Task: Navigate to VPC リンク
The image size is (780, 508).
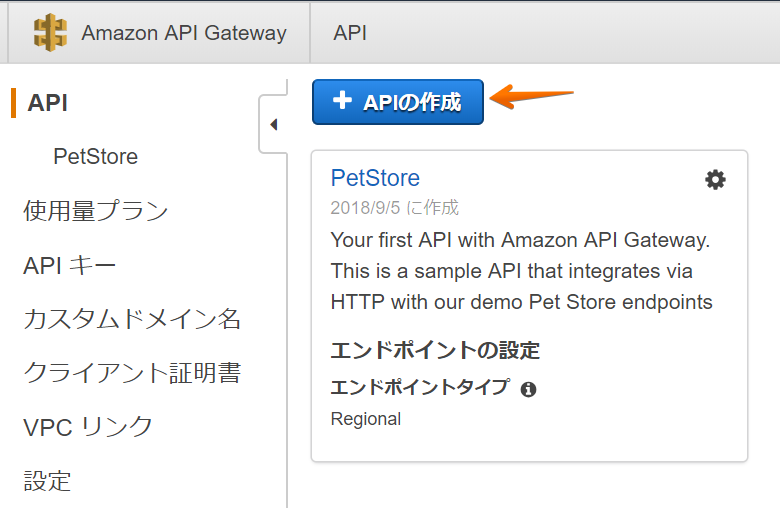Action: (88, 427)
